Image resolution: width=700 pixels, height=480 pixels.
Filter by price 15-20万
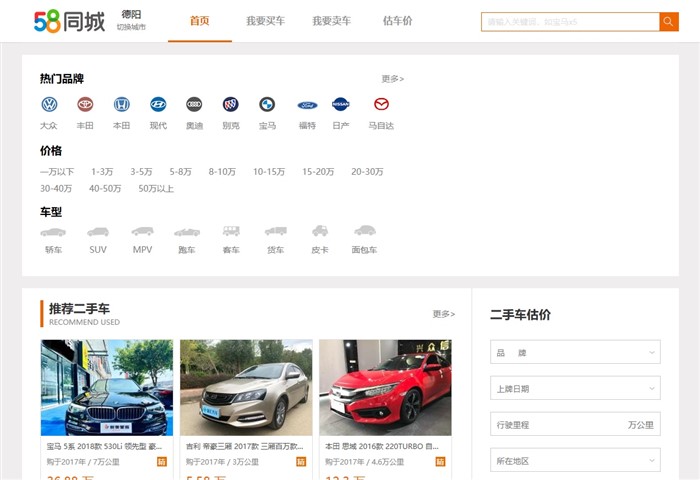318,172
